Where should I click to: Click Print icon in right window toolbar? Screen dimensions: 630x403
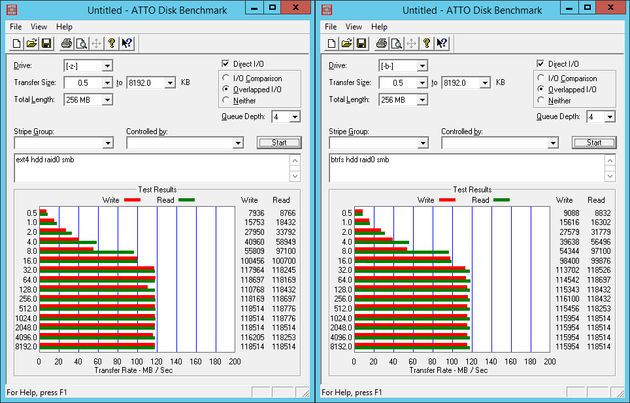pyautogui.click(x=381, y=43)
